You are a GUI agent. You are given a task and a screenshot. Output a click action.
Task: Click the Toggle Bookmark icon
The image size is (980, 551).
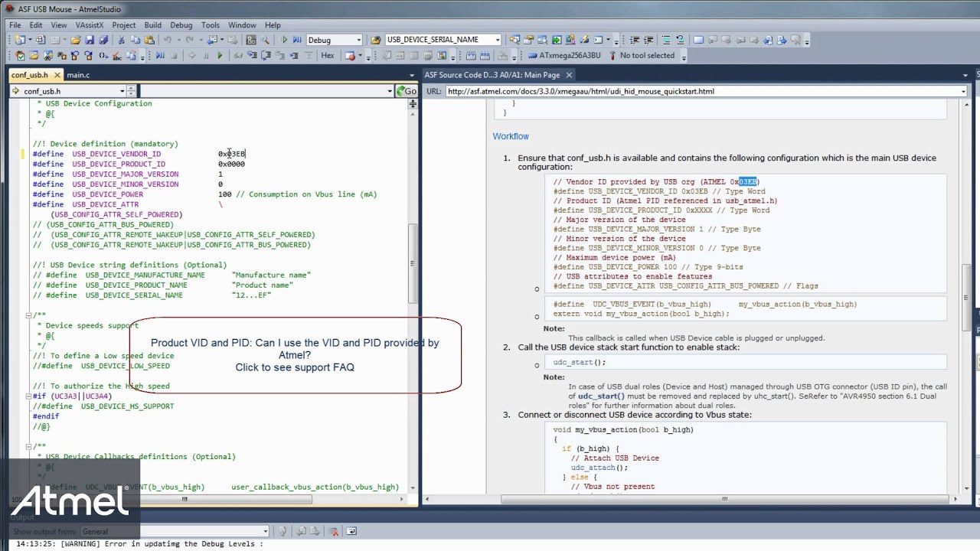click(698, 40)
